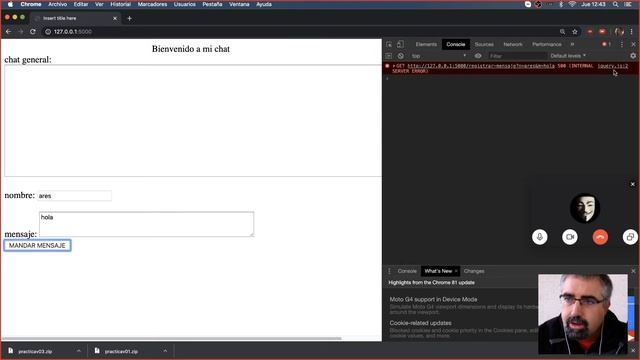The width and height of the screenshot is (640, 360).
Task: Open the console settings gear
Action: coord(633,56)
